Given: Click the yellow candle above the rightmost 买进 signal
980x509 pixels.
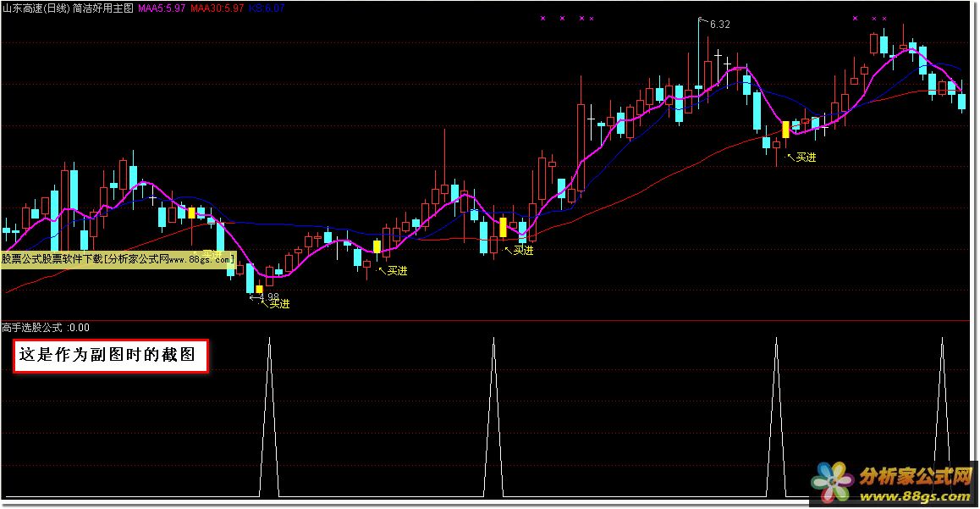Looking at the screenshot, I should 785,130.
